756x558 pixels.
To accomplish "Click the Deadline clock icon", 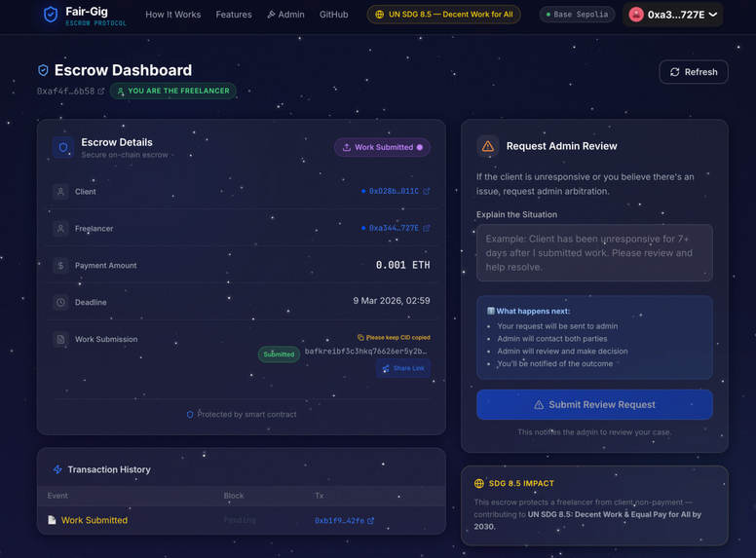I will (x=60, y=302).
